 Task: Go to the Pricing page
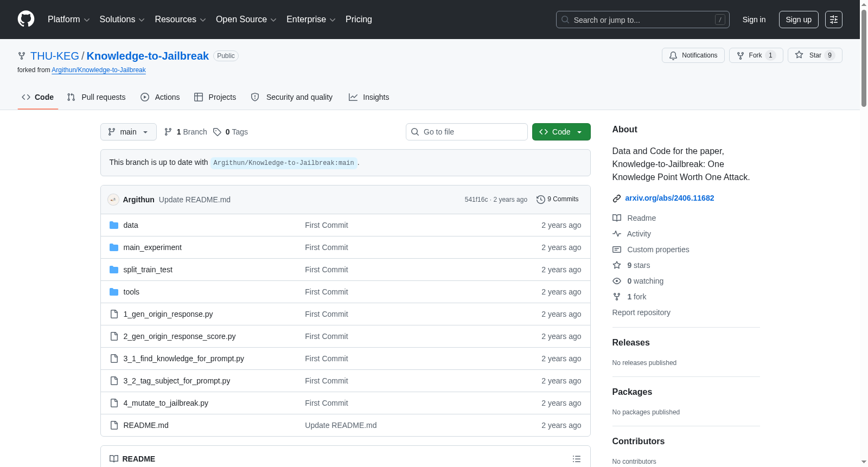pos(359,20)
